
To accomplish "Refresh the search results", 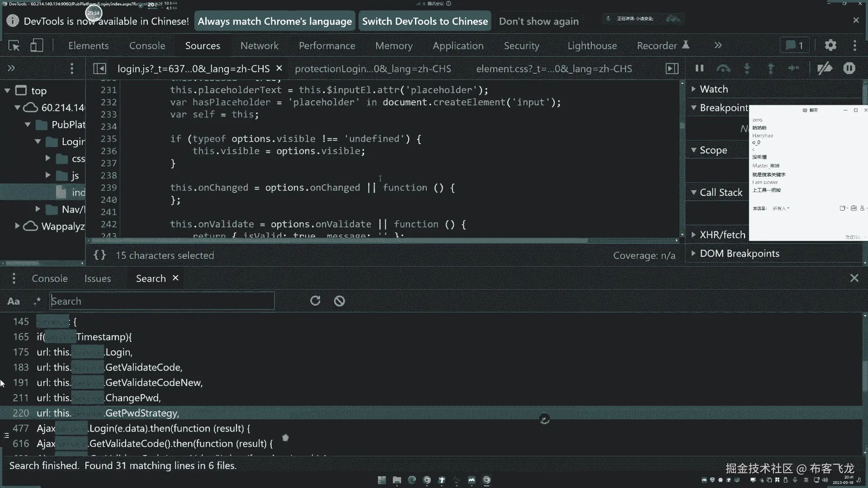I will pyautogui.click(x=315, y=301).
